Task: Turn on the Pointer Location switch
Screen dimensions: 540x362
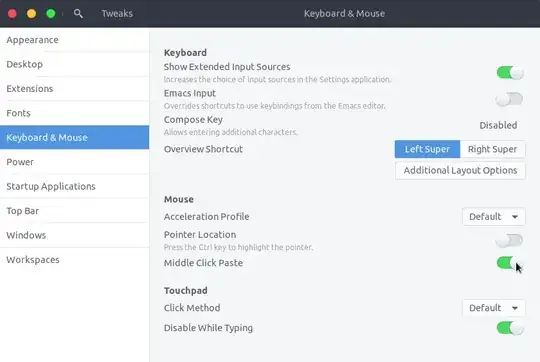Action: pos(510,240)
